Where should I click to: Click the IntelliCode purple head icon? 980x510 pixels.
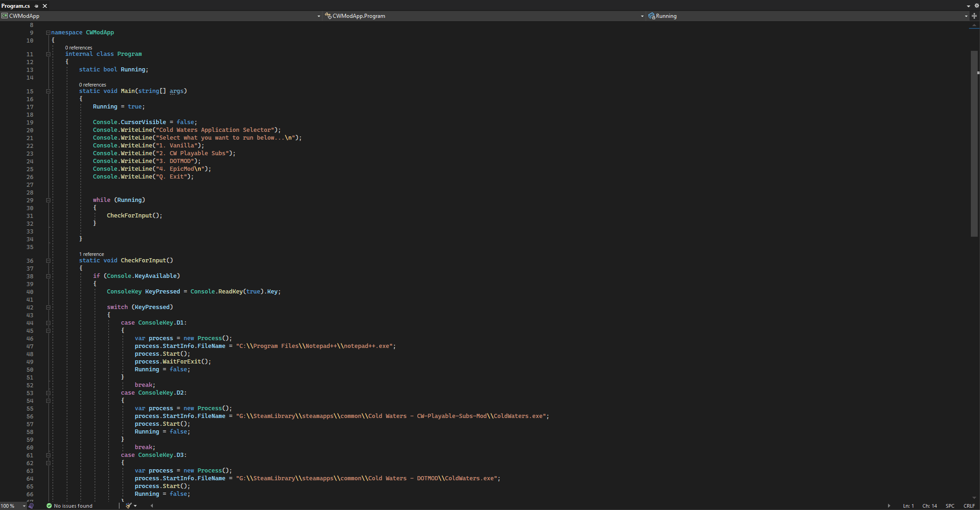(31, 506)
